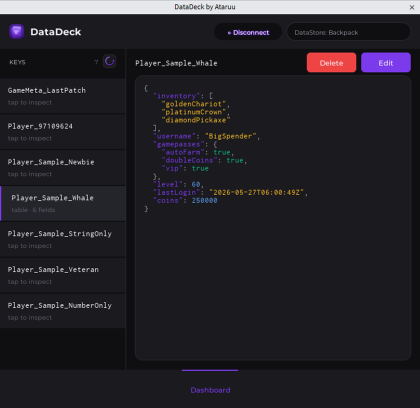Inspect the Player_97109624 key
This screenshot has height=408, width=420.
tap(63, 132)
